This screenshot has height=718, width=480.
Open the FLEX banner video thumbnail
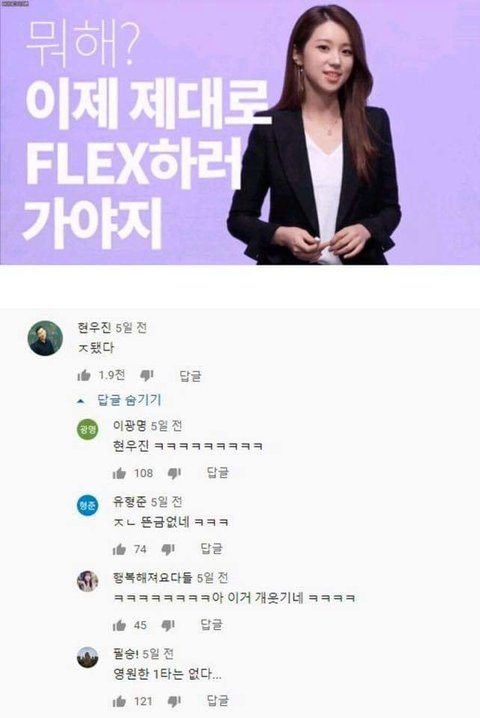[x=240, y=132]
